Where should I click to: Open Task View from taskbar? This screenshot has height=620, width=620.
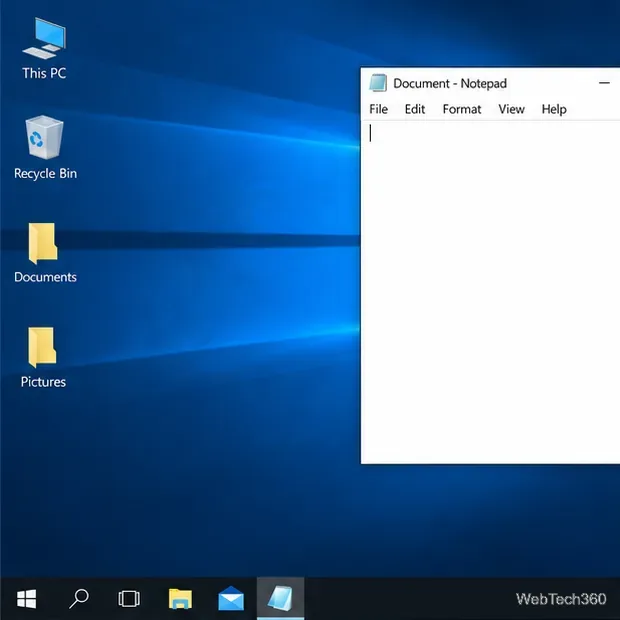click(129, 599)
